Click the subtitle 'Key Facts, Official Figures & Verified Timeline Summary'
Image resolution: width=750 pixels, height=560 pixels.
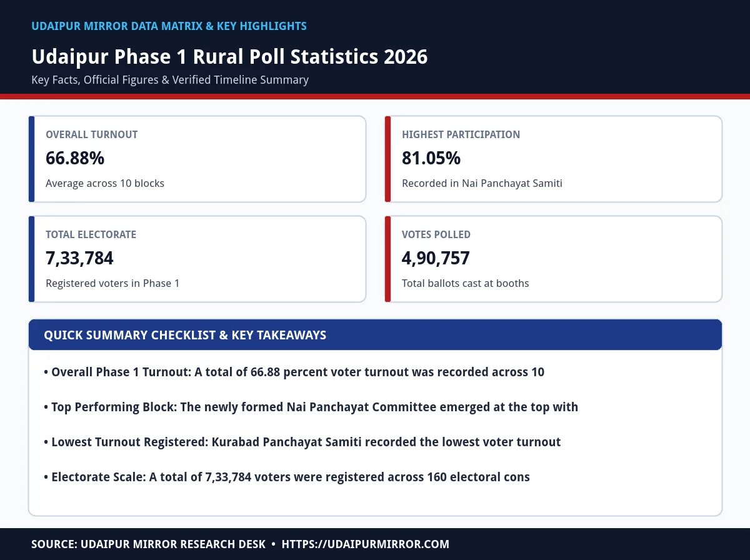click(170, 80)
